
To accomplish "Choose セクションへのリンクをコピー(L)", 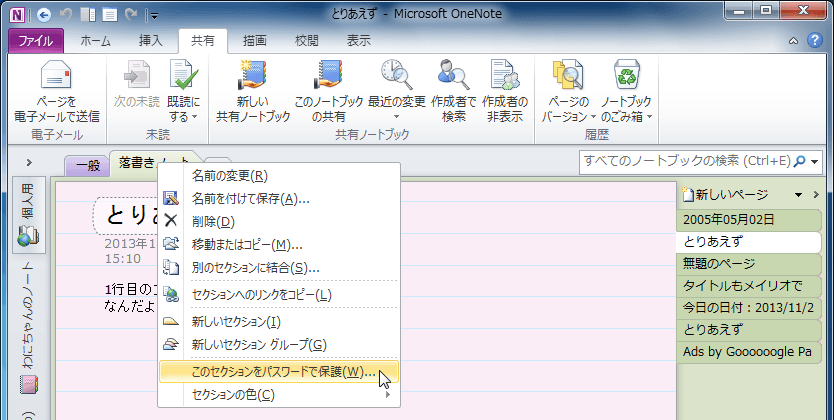I will tap(279, 295).
